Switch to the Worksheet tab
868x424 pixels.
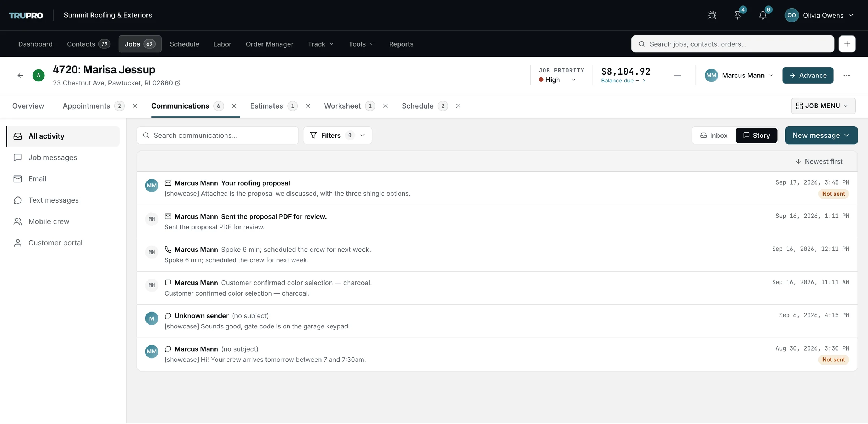pos(349,106)
